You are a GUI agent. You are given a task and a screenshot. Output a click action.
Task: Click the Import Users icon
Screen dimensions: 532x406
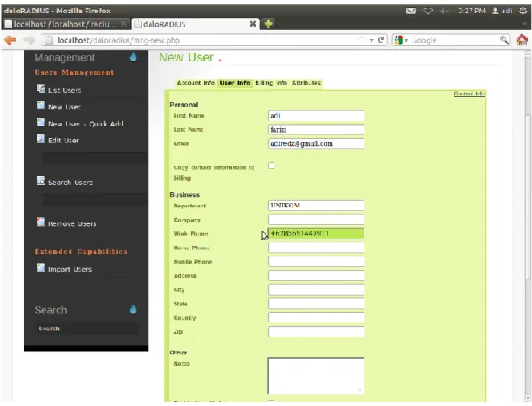tap(41, 268)
